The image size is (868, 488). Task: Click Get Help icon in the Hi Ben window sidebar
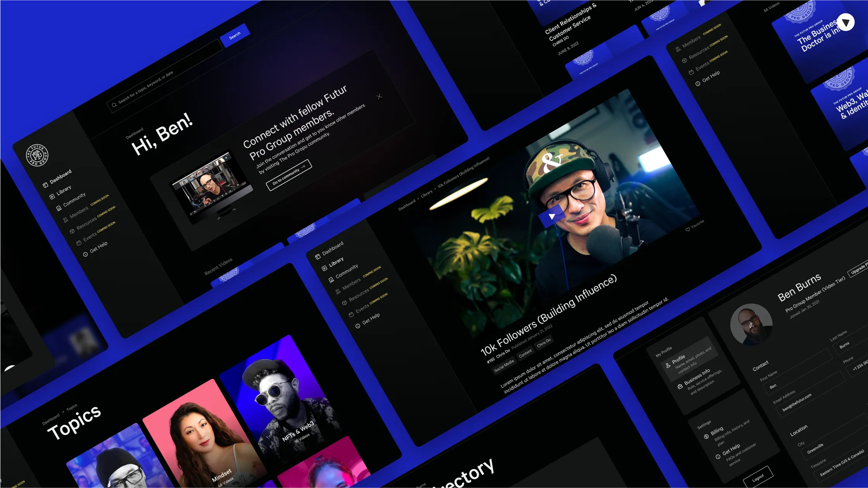(x=85, y=254)
